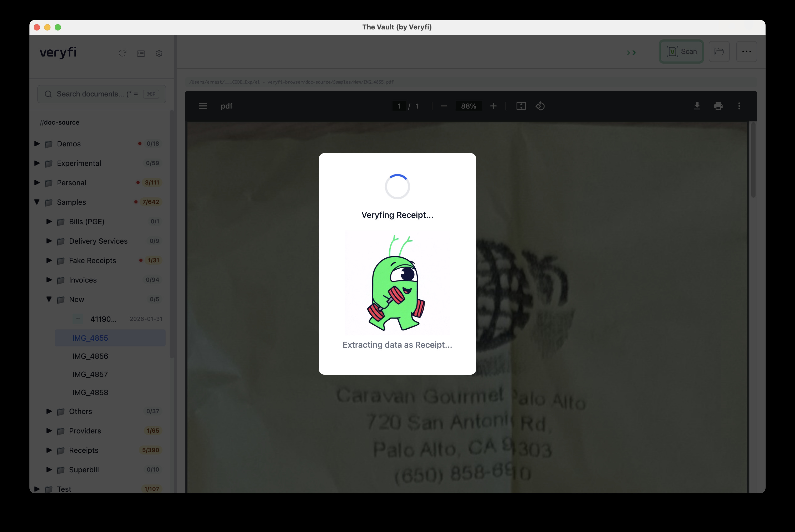
Task: Zoom out on the PDF with the minus icon
Action: click(x=444, y=106)
